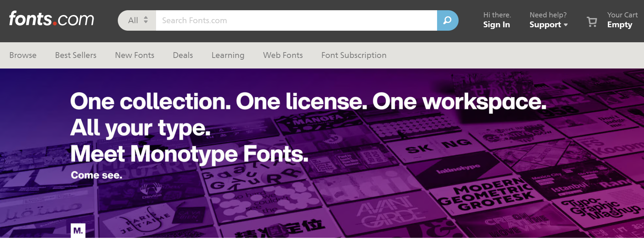This screenshot has height=243, width=644.
Task: Click the fonts.com logo
Action: pyautogui.click(x=52, y=19)
